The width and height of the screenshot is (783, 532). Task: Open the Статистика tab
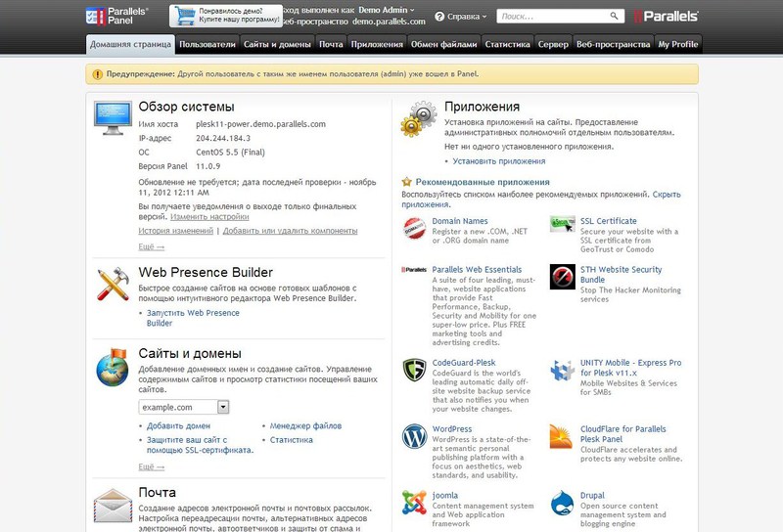(x=507, y=44)
